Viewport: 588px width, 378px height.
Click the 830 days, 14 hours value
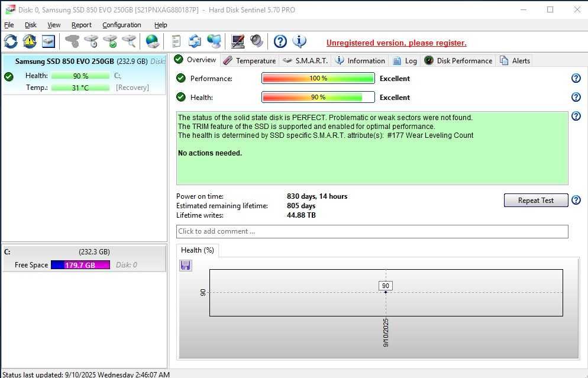(317, 196)
